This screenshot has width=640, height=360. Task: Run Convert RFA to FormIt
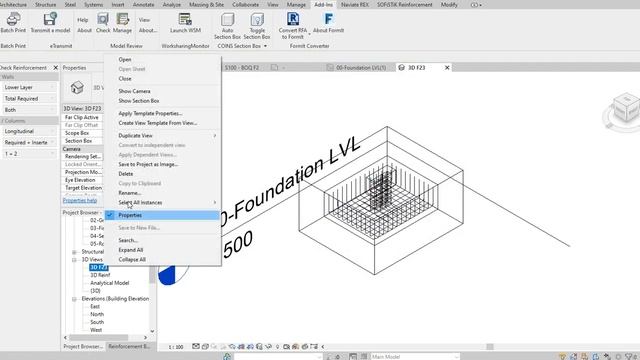tap(293, 26)
